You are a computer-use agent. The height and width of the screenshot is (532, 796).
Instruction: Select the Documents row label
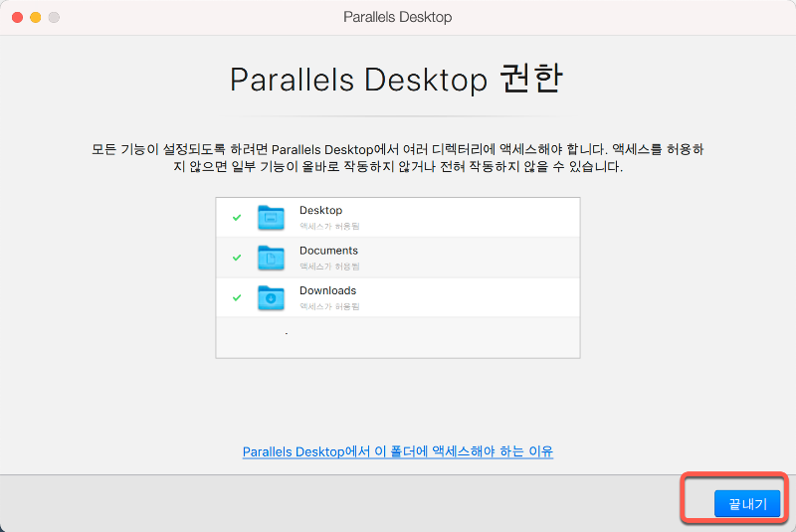[328, 250]
